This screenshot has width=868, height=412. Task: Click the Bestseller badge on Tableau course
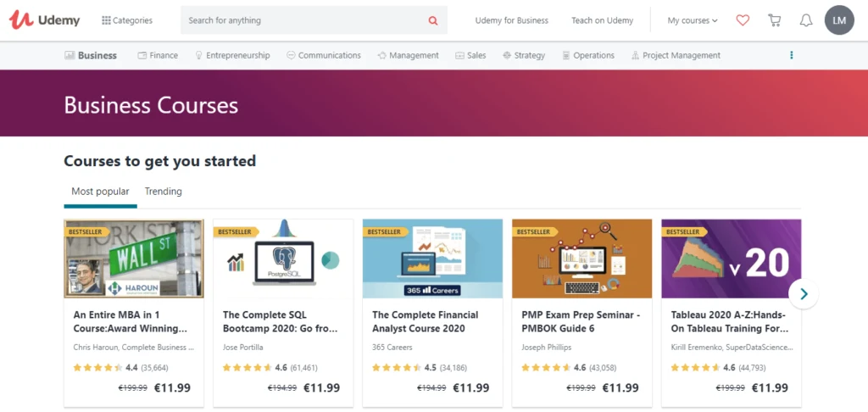point(684,232)
